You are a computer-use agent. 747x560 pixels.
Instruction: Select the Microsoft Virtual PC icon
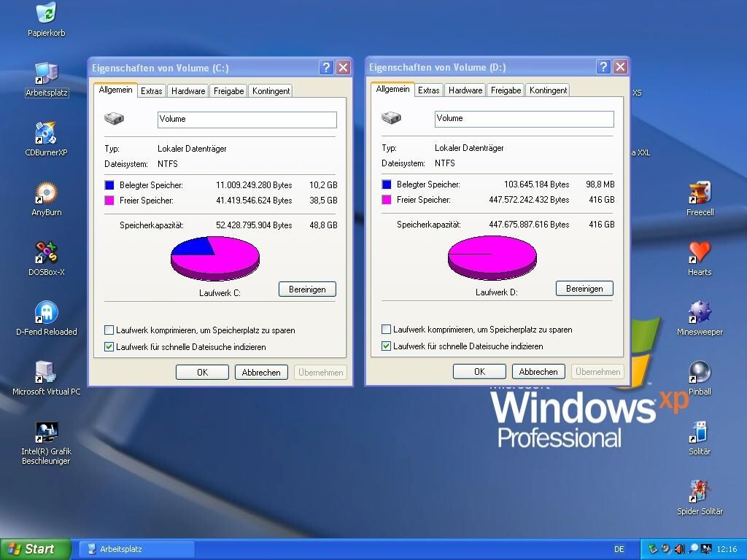46,373
